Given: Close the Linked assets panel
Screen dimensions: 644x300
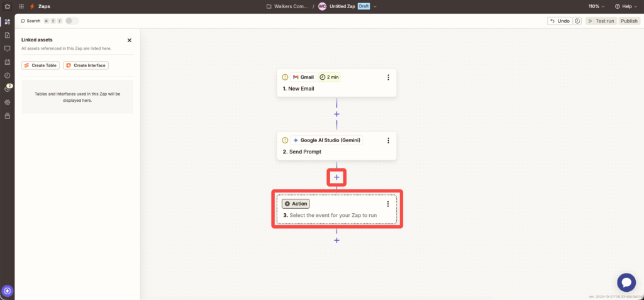Looking at the screenshot, I should click(x=130, y=40).
